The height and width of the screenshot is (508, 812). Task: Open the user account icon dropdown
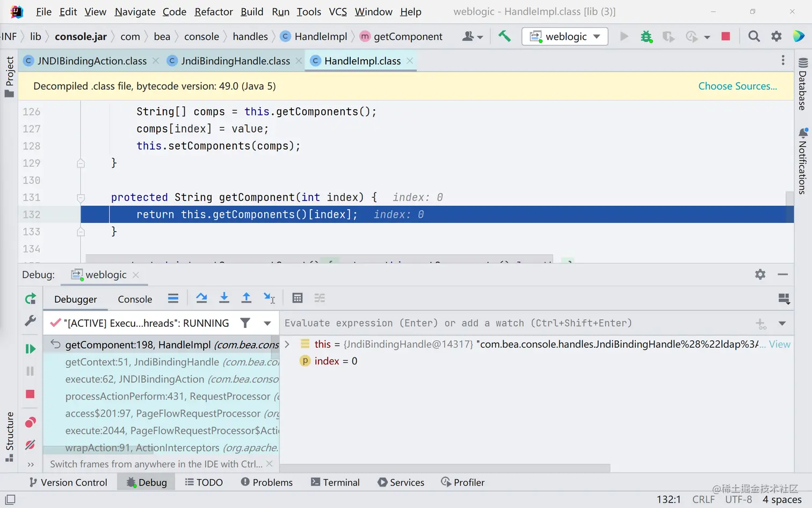click(473, 36)
